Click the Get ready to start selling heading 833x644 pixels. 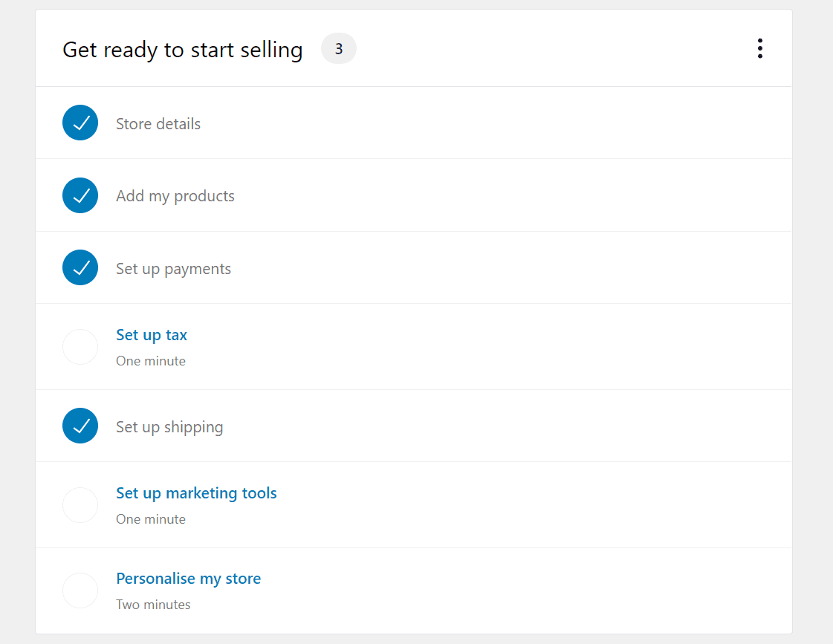[182, 49]
